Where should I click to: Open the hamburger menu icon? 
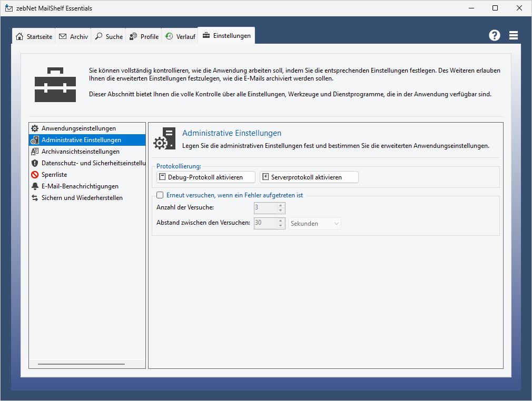pyautogui.click(x=514, y=35)
